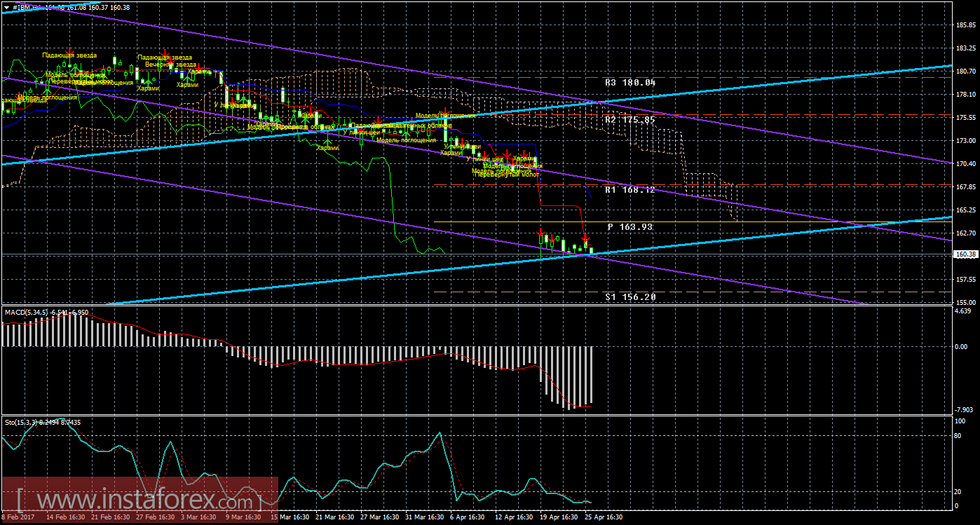
Task: Click the 19 Apr 16:30 time label
Action: (559, 517)
